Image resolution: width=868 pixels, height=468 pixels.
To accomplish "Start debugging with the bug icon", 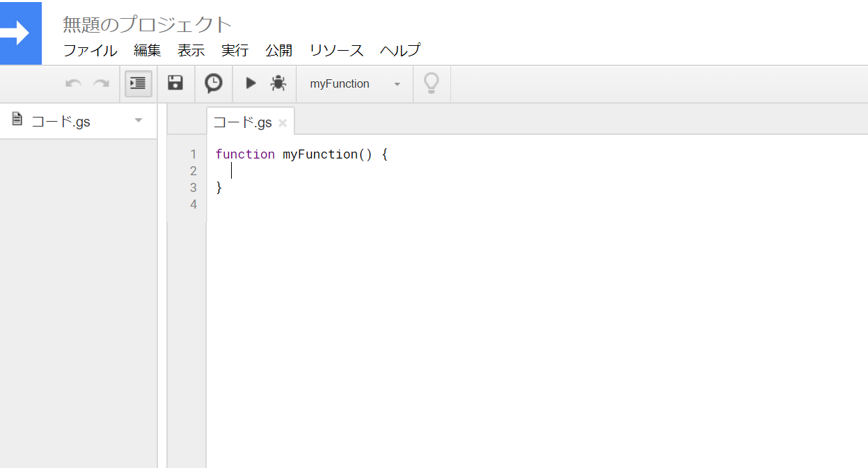I will (278, 83).
